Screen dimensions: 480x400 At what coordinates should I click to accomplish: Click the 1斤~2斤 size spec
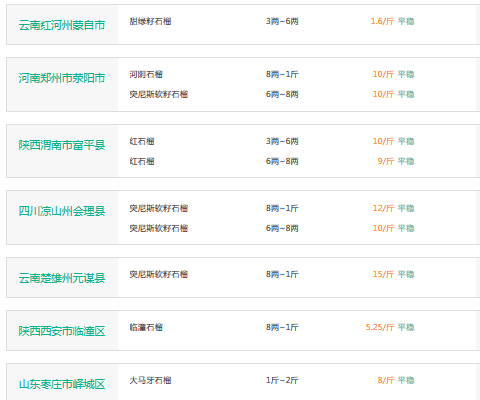[x=282, y=380]
